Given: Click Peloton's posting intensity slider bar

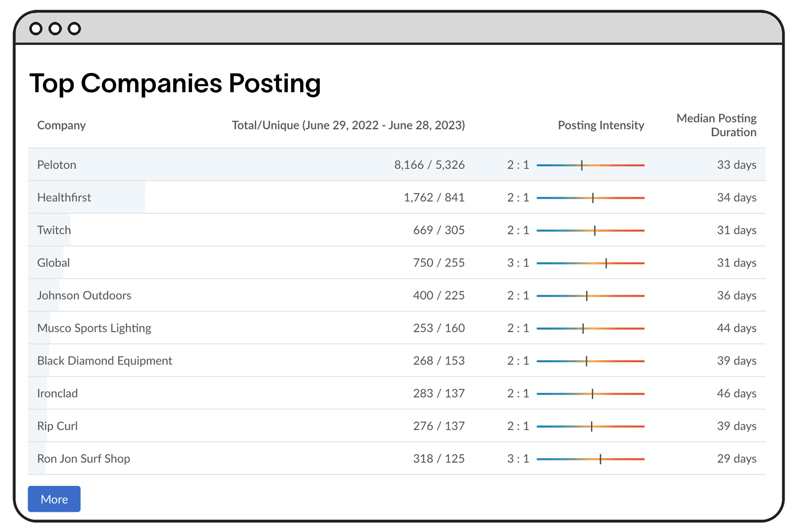Looking at the screenshot, I should 590,165.
